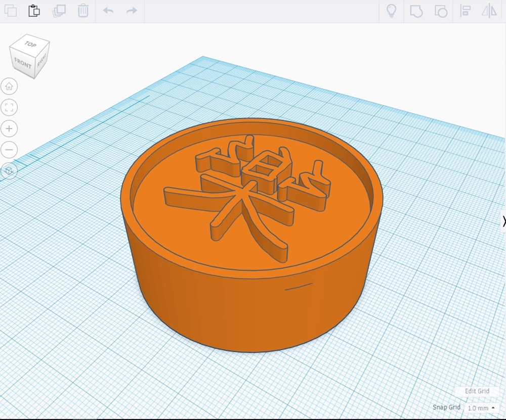
Task: Duplicate the selected shape
Action: coord(59,11)
